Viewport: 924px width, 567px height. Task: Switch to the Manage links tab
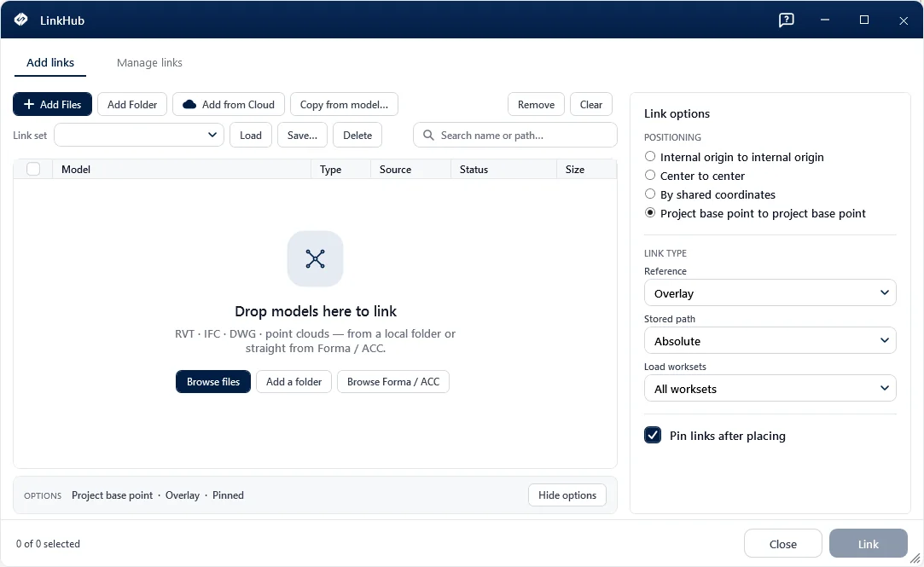[x=149, y=62]
